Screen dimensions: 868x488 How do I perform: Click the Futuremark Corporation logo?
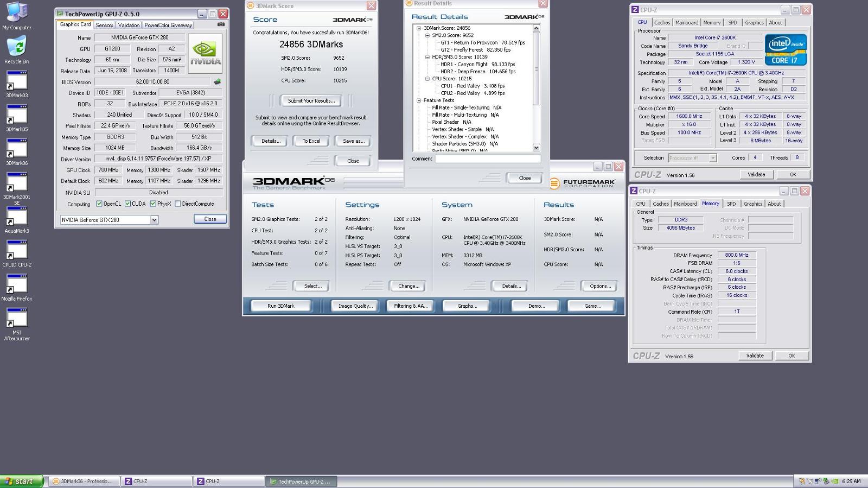pos(582,183)
